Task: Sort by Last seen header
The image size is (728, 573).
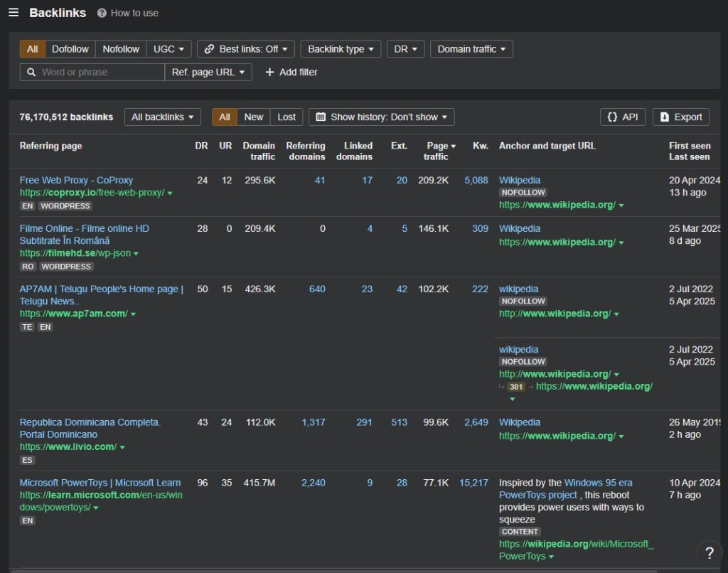Action: point(689,157)
